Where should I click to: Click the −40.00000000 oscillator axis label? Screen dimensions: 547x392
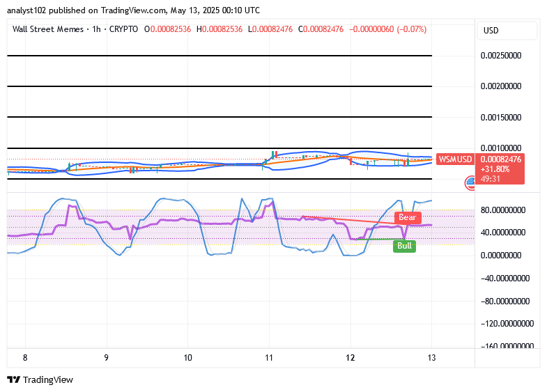click(x=505, y=279)
